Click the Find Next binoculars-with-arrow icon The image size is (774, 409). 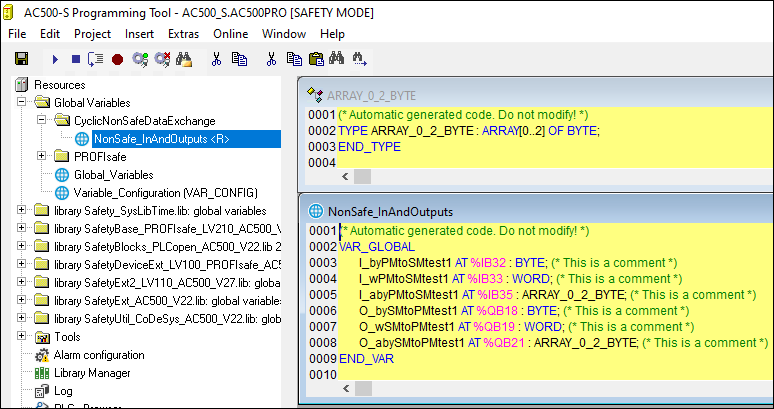pyautogui.click(x=359, y=60)
